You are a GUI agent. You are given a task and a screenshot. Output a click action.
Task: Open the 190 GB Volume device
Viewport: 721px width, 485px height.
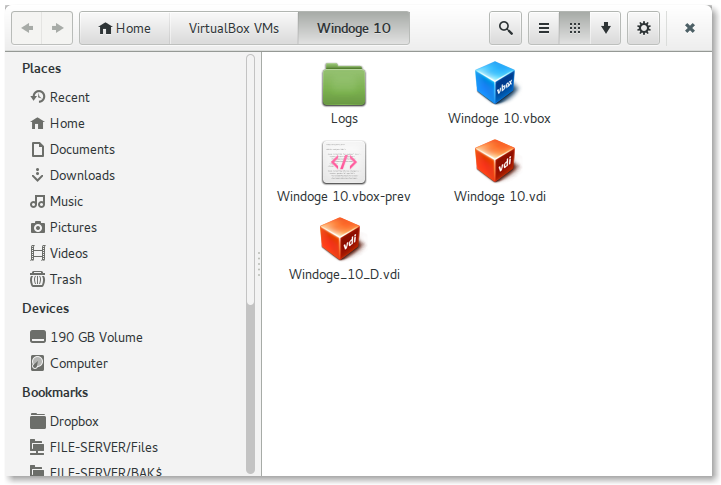point(96,337)
